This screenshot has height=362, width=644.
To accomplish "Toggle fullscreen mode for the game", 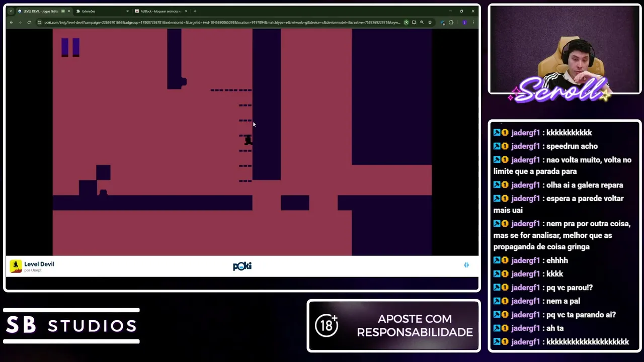I will coord(466,265).
